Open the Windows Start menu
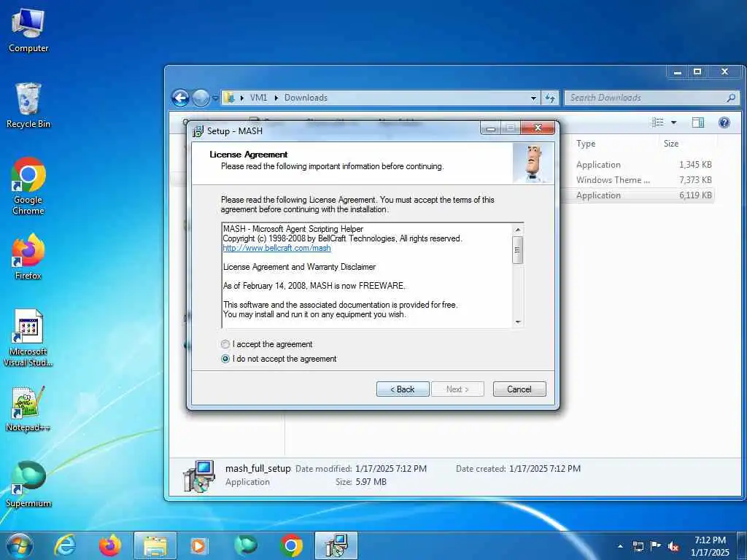The height and width of the screenshot is (560, 747). (20, 546)
